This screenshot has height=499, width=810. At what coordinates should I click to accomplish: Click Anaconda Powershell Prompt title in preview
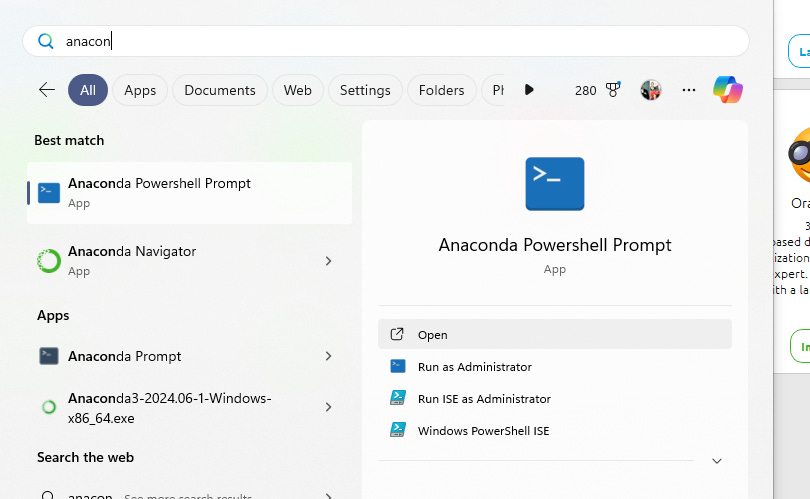click(555, 245)
